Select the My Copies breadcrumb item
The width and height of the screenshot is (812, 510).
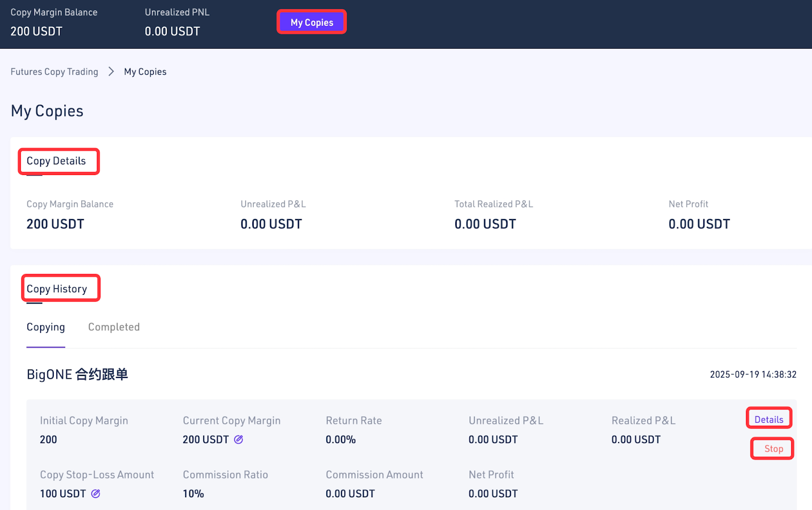coord(145,72)
